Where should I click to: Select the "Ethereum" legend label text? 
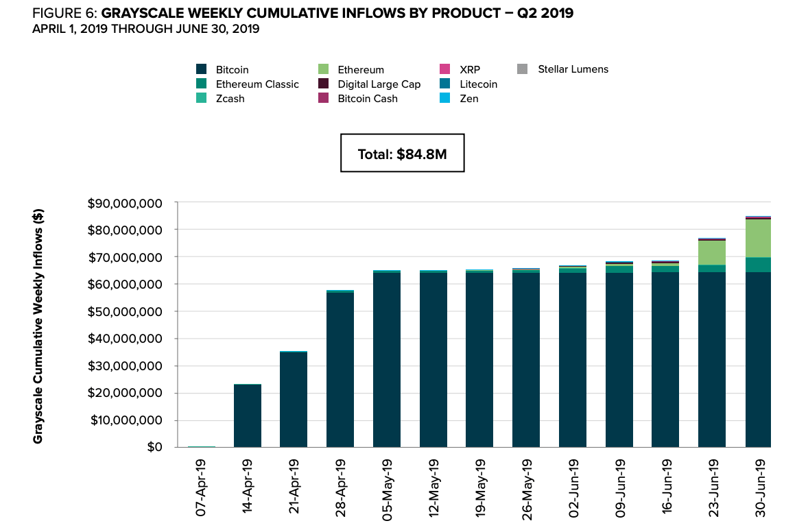(361, 69)
